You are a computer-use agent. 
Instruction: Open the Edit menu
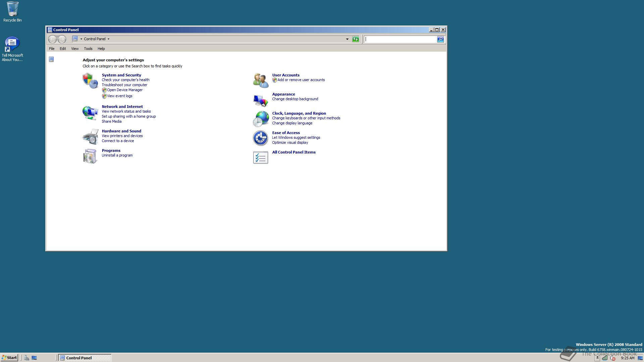(x=63, y=49)
